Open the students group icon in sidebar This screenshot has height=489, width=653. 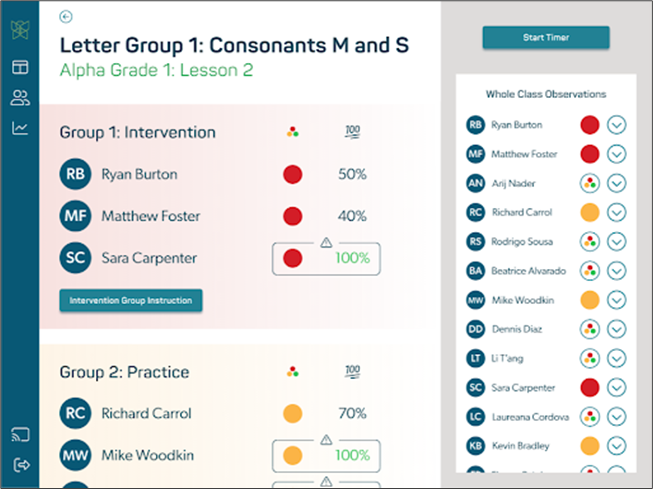click(x=20, y=97)
